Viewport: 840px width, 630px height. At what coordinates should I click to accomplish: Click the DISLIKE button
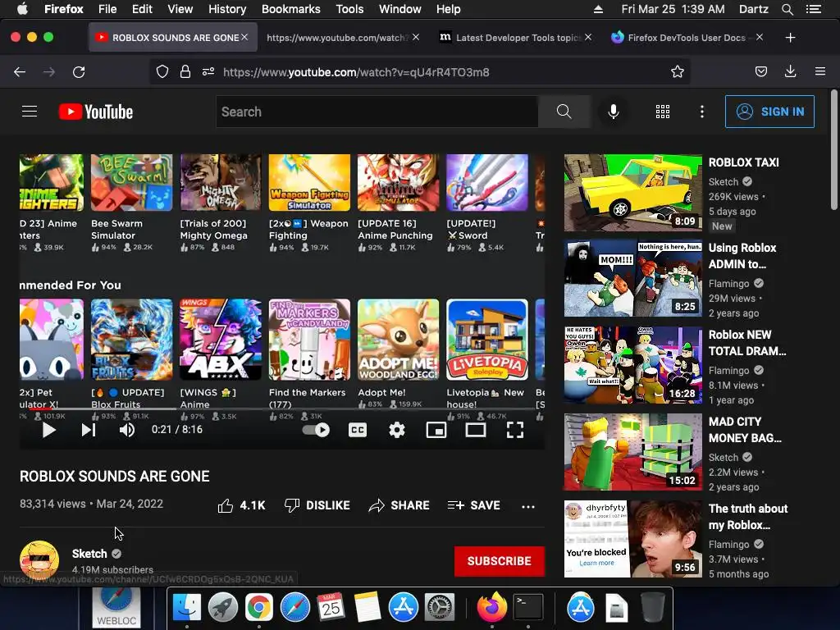click(x=317, y=505)
